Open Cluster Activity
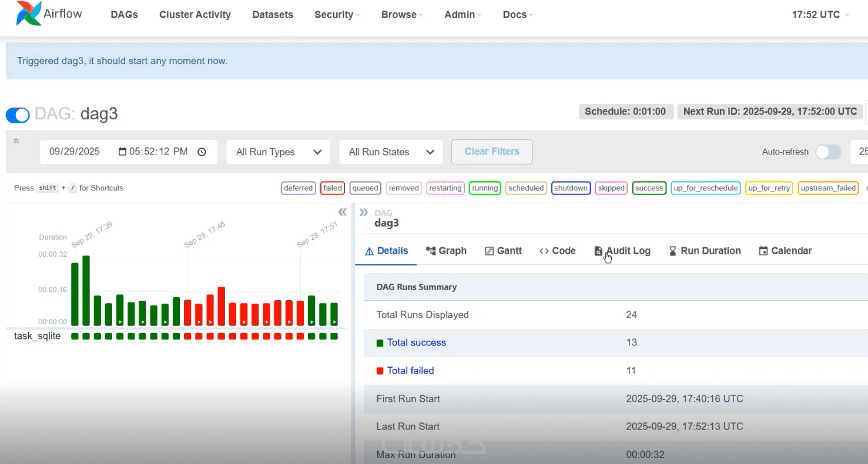This screenshot has height=464, width=868. coord(195,15)
